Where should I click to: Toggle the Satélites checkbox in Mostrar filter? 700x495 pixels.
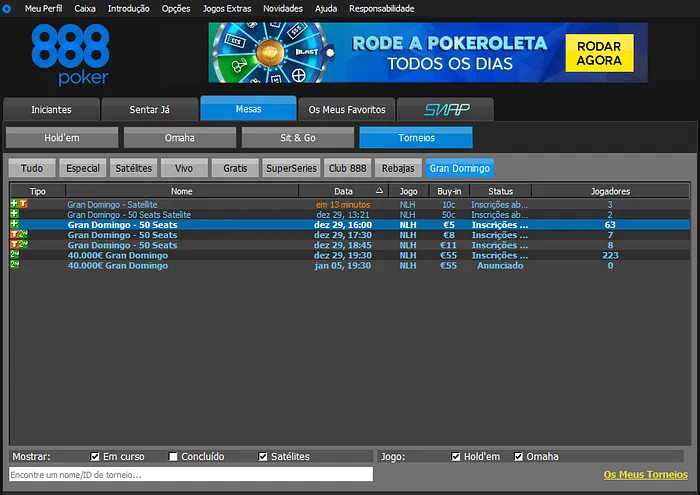coord(263,456)
